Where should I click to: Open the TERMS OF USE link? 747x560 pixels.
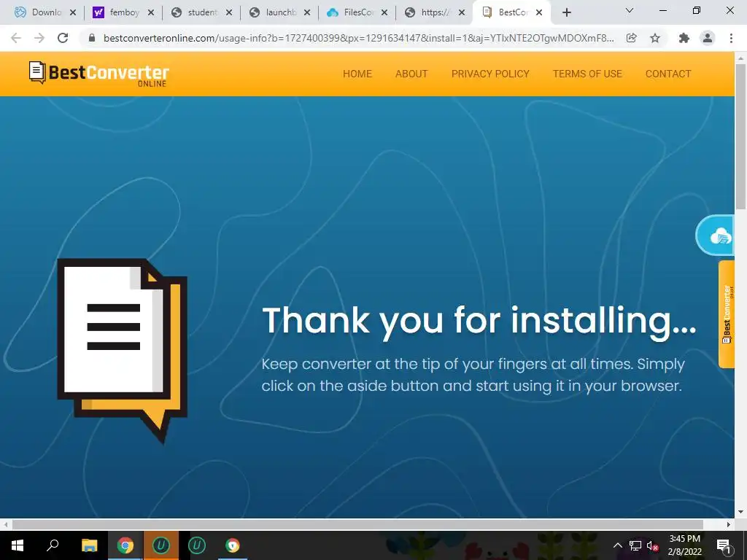click(x=587, y=74)
